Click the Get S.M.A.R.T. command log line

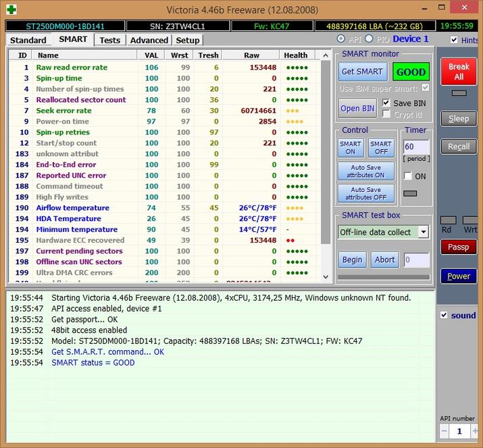pos(107,351)
